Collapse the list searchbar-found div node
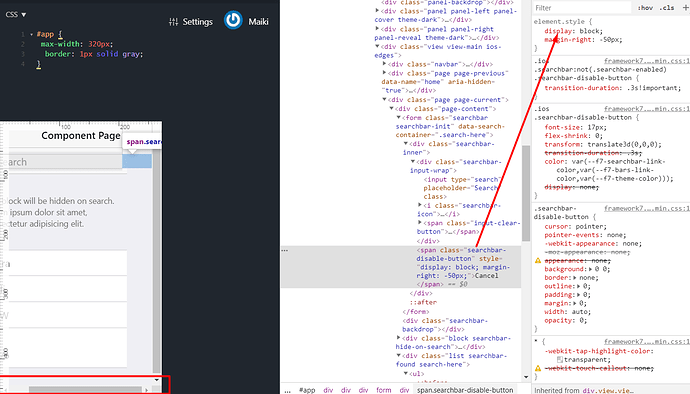 tap(398, 355)
